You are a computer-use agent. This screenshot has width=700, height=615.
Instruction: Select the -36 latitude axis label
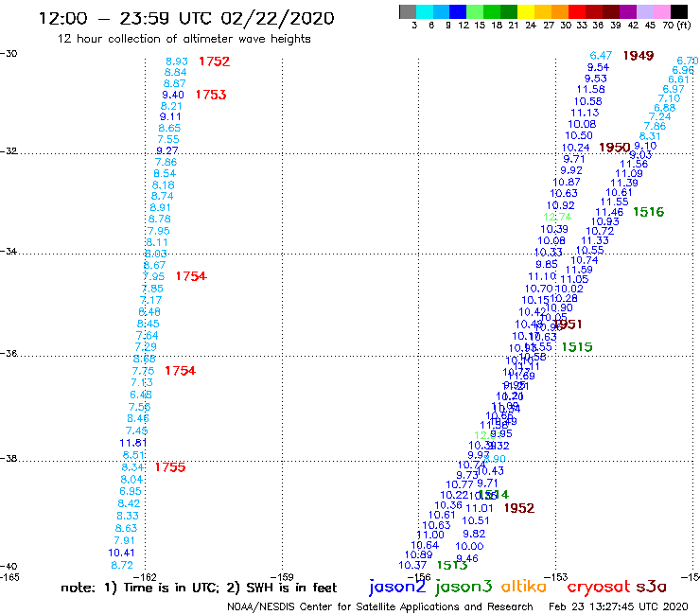[9, 354]
